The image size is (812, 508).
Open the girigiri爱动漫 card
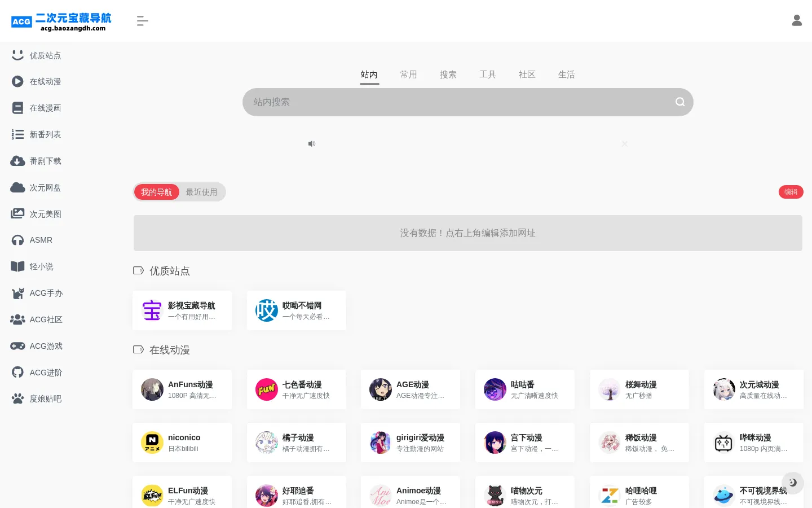click(x=411, y=443)
